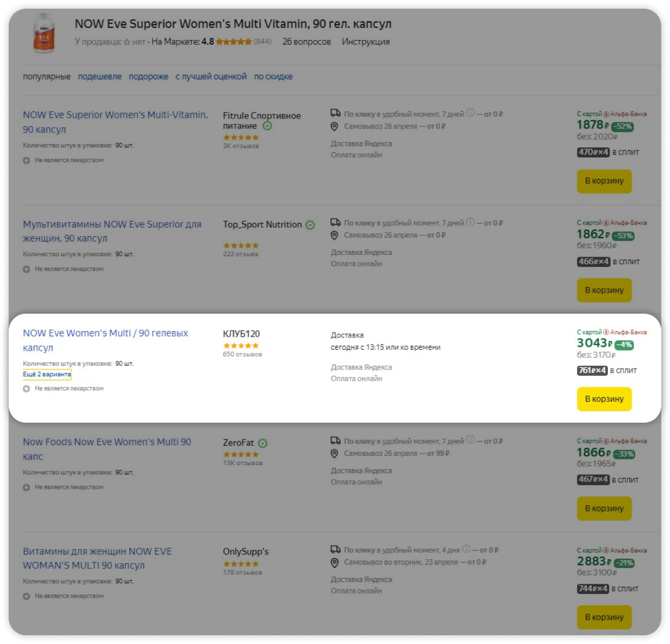Click the КЛУБ120 star rating
Viewport: 670px width, 644px height.
click(241, 346)
